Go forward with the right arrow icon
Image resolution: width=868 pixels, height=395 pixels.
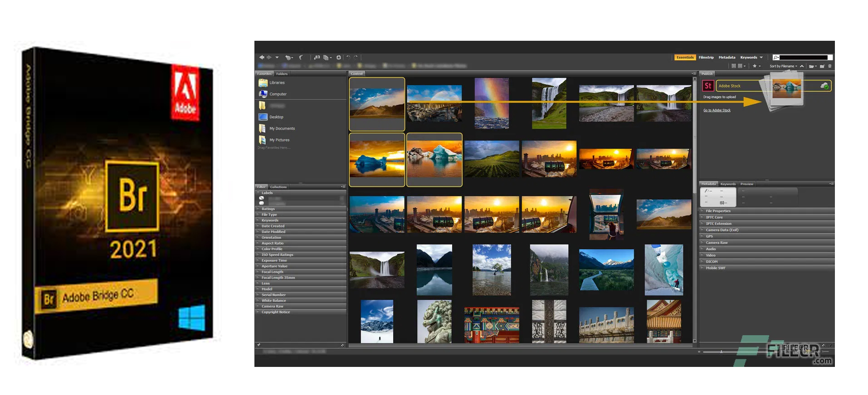[x=269, y=58]
